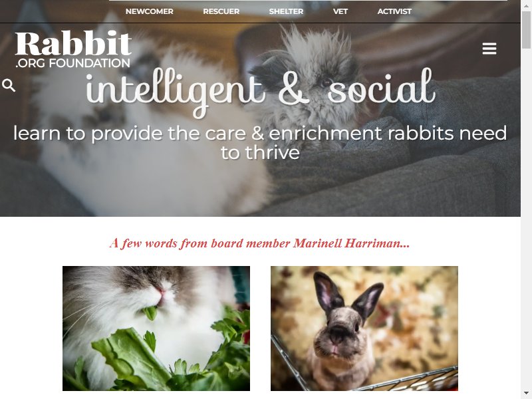Click the 'learn to provide the care' subtitle
Screen dimensions: 532x399
[260, 142]
